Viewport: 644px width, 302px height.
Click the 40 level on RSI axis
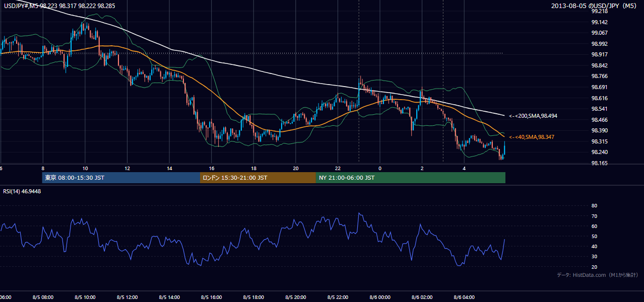coord(594,246)
